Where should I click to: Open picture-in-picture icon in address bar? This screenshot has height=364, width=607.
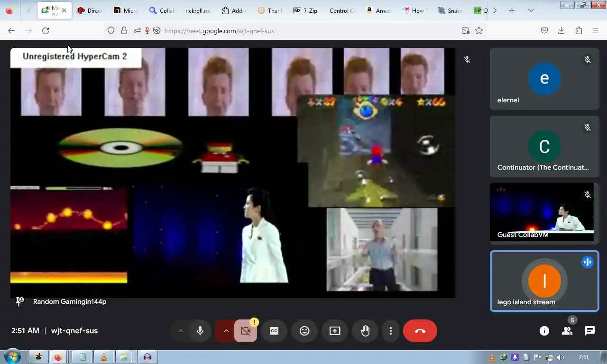pyautogui.click(x=466, y=30)
